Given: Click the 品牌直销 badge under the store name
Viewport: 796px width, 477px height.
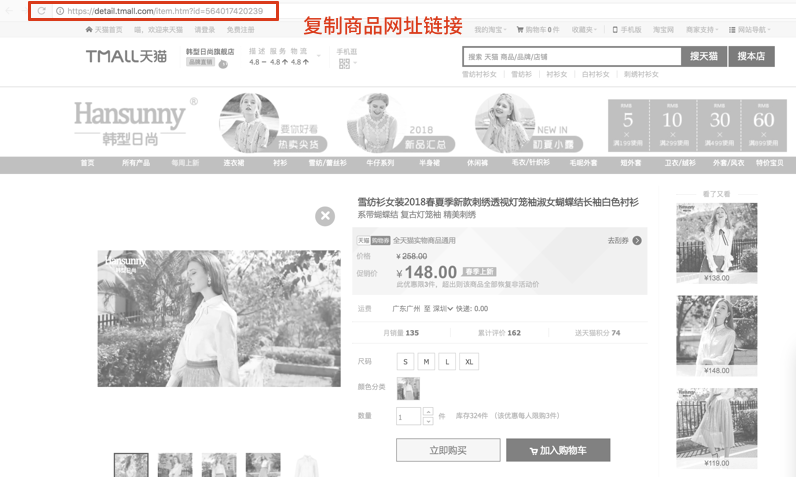Looking at the screenshot, I should [x=201, y=62].
